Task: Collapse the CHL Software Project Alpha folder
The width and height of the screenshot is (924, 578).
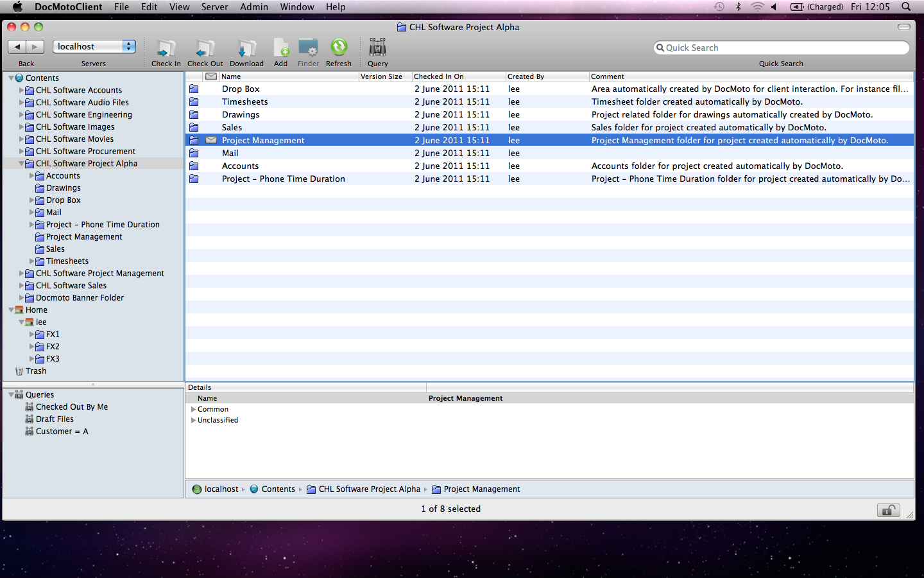Action: point(21,164)
